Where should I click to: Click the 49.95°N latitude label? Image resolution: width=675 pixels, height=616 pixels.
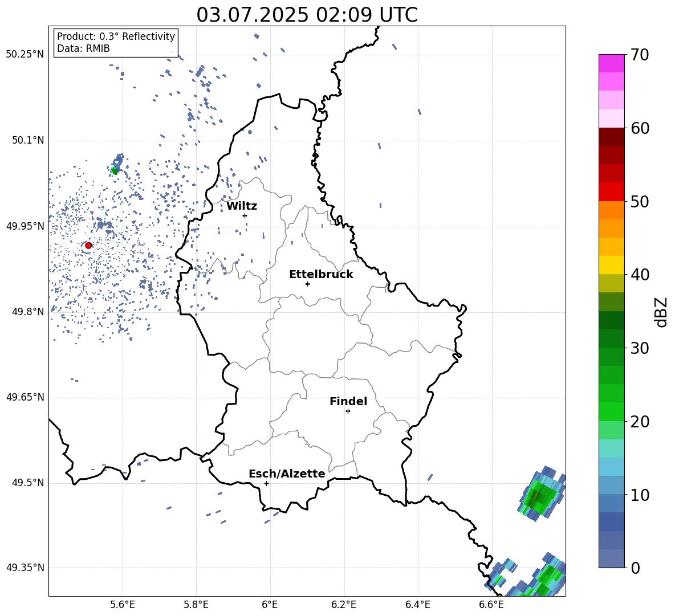click(25, 226)
